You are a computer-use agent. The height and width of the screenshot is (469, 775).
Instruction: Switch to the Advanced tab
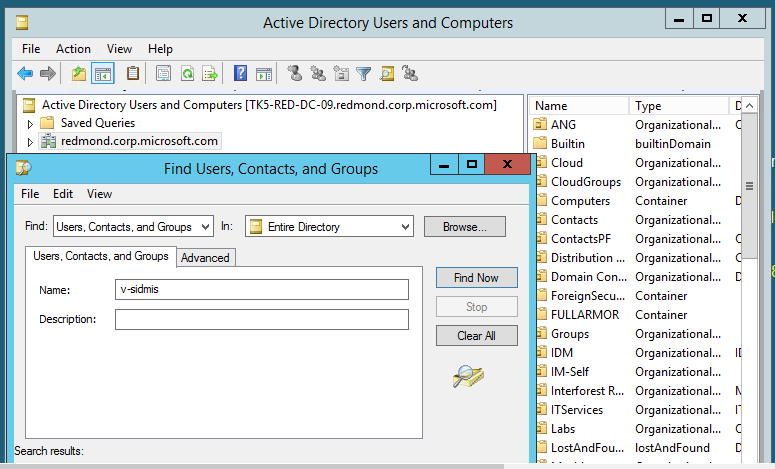point(205,257)
